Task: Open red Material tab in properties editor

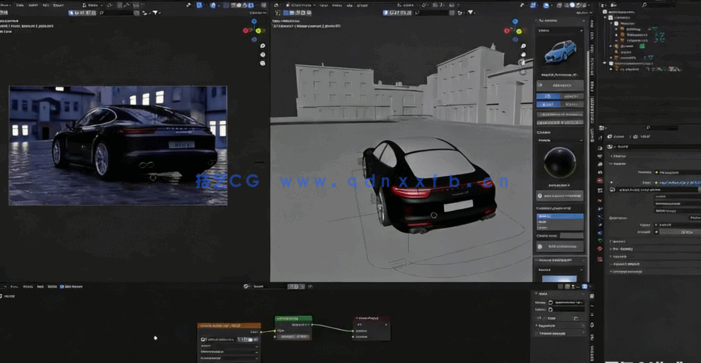Action: 600,249
